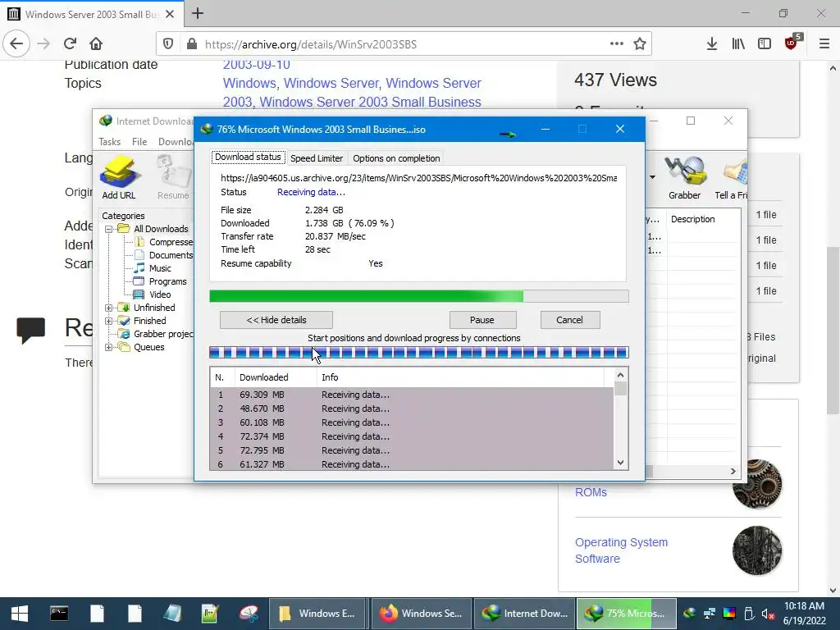Reload the page in Firefox
Image resolution: width=840 pixels, height=630 pixels.
pos(70,44)
